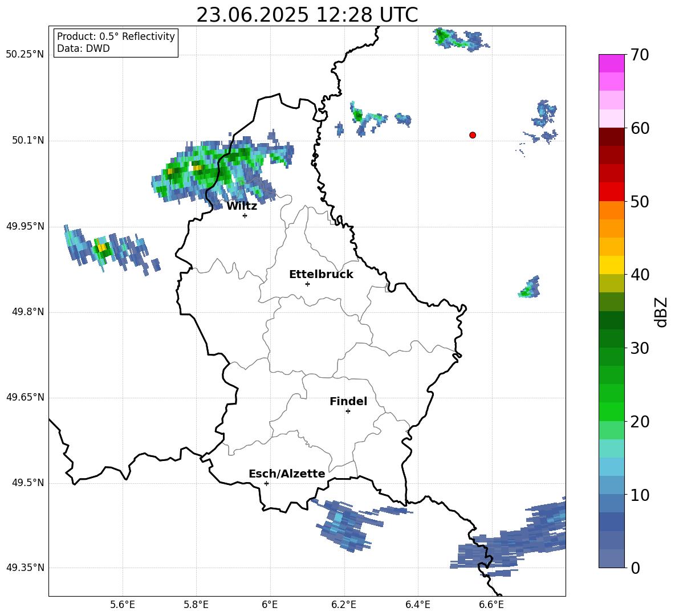Click the 40 tick on the colorbar
This screenshot has height=616, width=675.
(x=640, y=275)
